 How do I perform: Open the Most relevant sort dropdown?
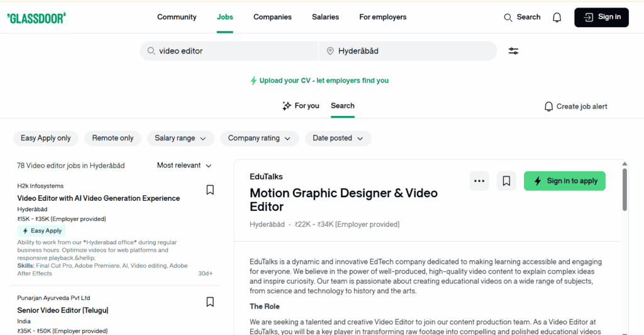184,165
